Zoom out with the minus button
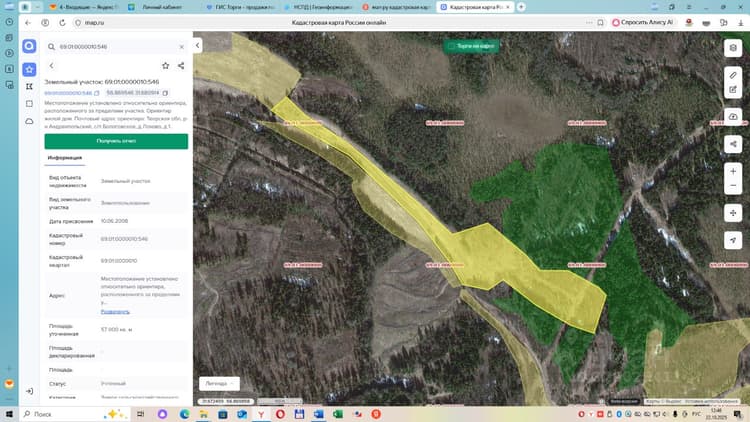This screenshot has width=750, height=422. (733, 186)
